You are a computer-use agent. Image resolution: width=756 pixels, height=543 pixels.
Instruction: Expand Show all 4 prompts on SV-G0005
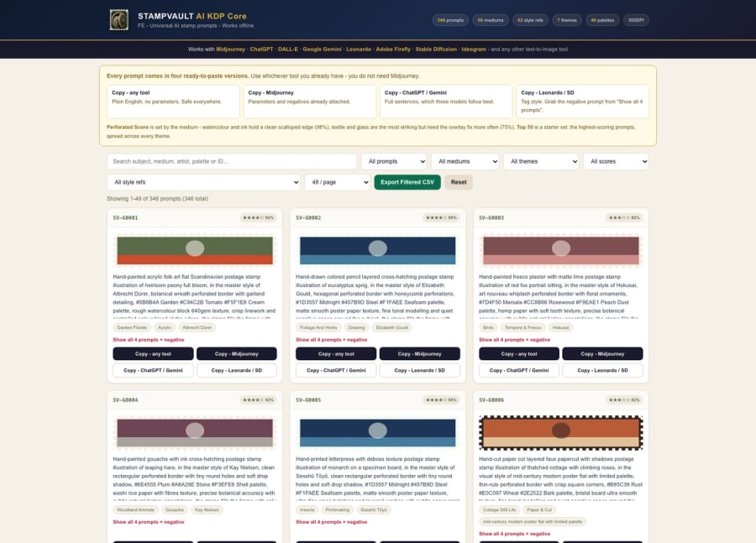point(331,522)
